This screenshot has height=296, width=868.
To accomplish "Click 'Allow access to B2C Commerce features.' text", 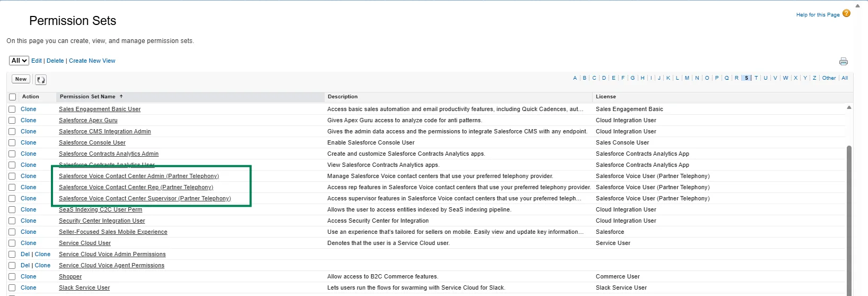I will pos(383,276).
